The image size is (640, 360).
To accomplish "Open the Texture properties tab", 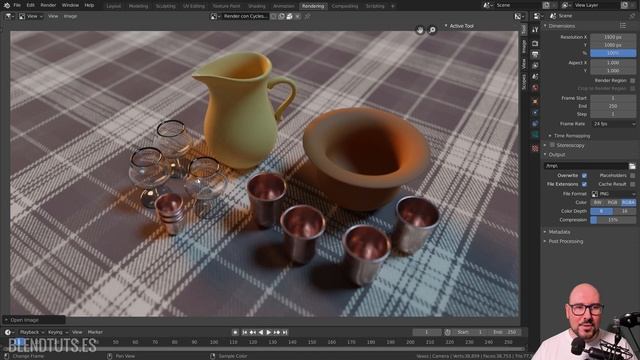I will tap(535, 149).
